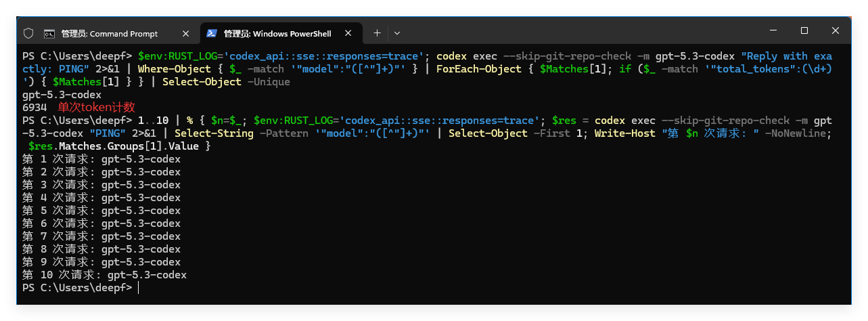Screen dimensions: 868x321
Task: Click the '第 7 次请求: gpt-5.3-codex' line
Action: coord(101,236)
